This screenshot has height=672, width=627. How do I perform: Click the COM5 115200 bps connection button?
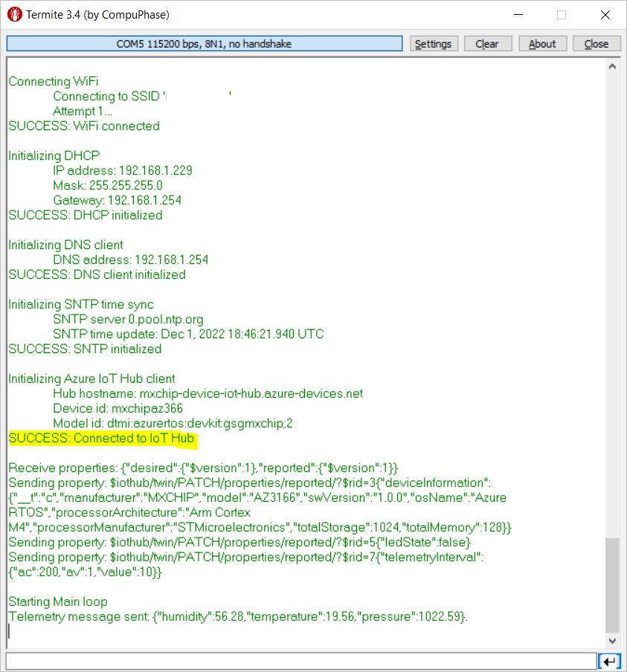205,44
